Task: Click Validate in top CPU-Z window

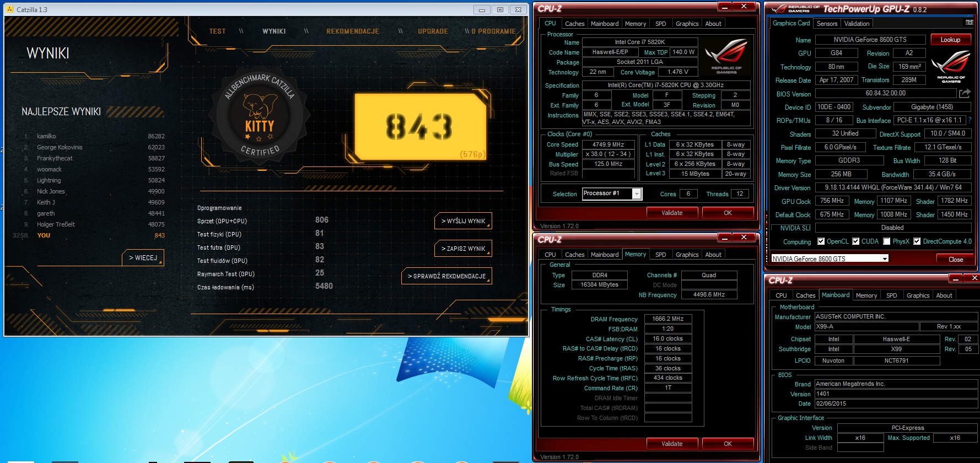Action: click(x=672, y=213)
